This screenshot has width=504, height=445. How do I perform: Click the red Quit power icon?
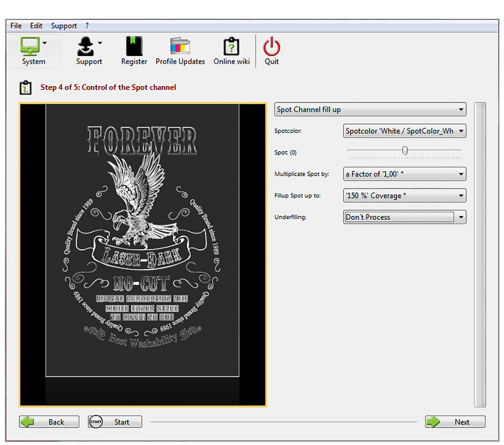coord(272,47)
